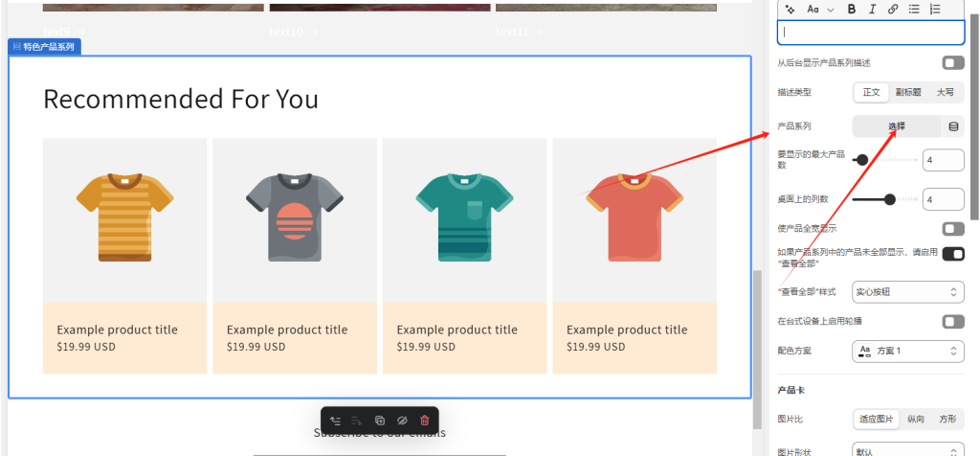Hide the section with the eye-slash icon
Image resolution: width=980 pixels, height=456 pixels.
pyautogui.click(x=402, y=421)
